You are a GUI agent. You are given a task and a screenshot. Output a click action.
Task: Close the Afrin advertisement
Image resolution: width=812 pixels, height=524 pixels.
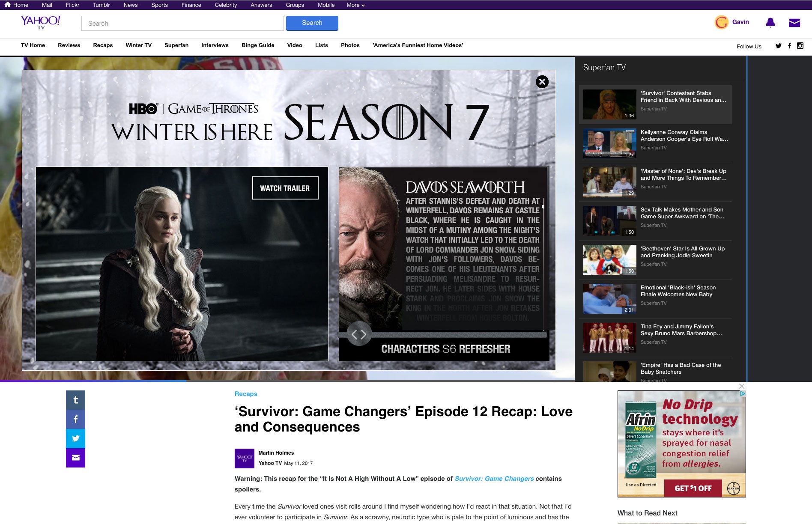(742, 386)
